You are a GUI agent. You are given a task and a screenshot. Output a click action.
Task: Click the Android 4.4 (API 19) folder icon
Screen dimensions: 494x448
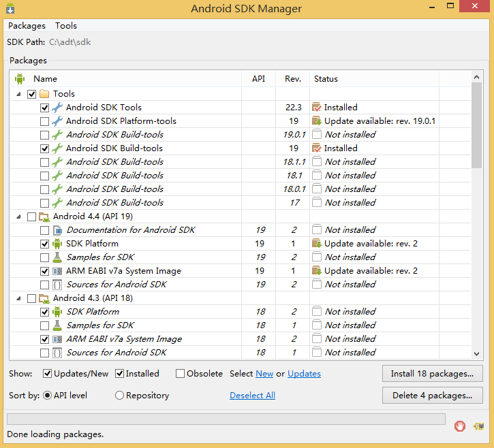[x=44, y=217]
